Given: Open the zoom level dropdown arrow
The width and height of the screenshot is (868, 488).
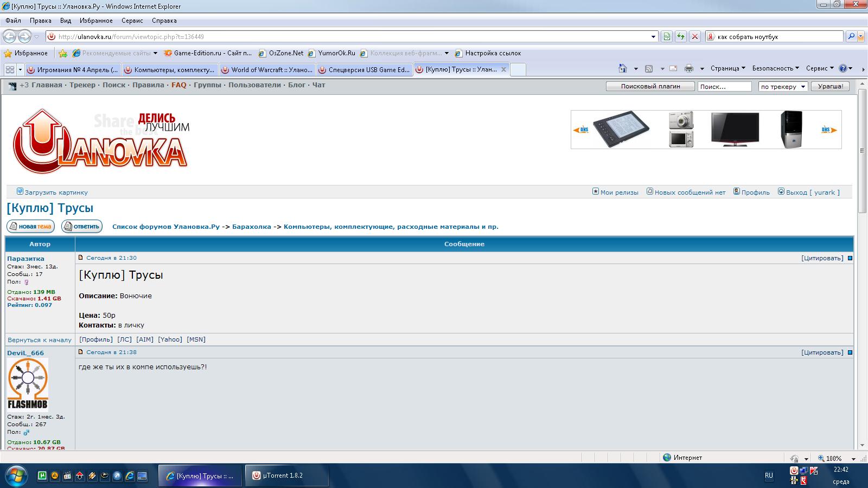Looking at the screenshot, I should click(x=854, y=459).
